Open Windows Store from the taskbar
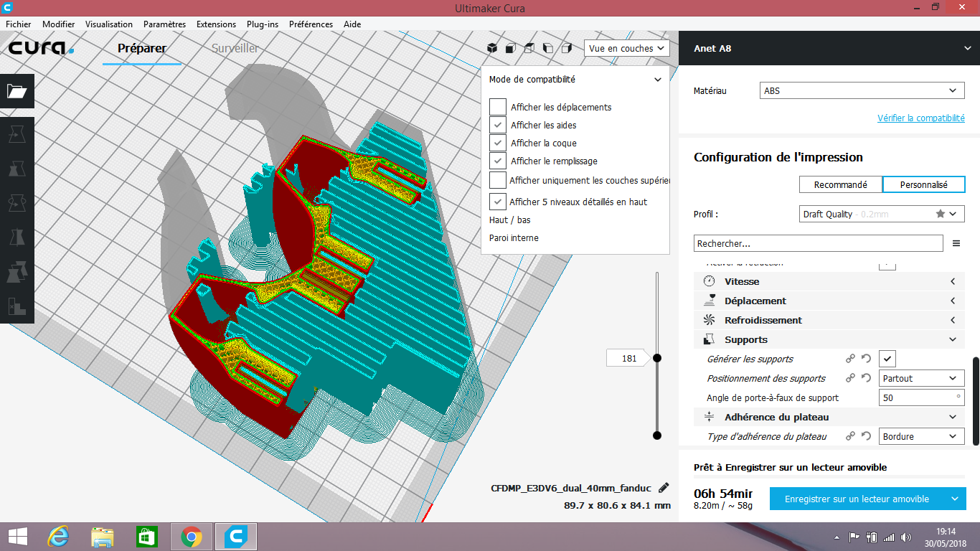 146,537
